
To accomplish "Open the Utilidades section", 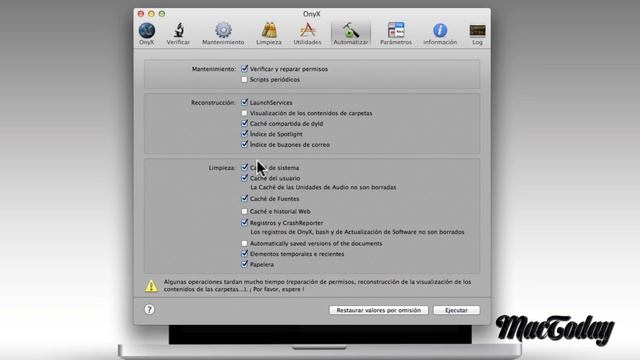I will 307,34.
